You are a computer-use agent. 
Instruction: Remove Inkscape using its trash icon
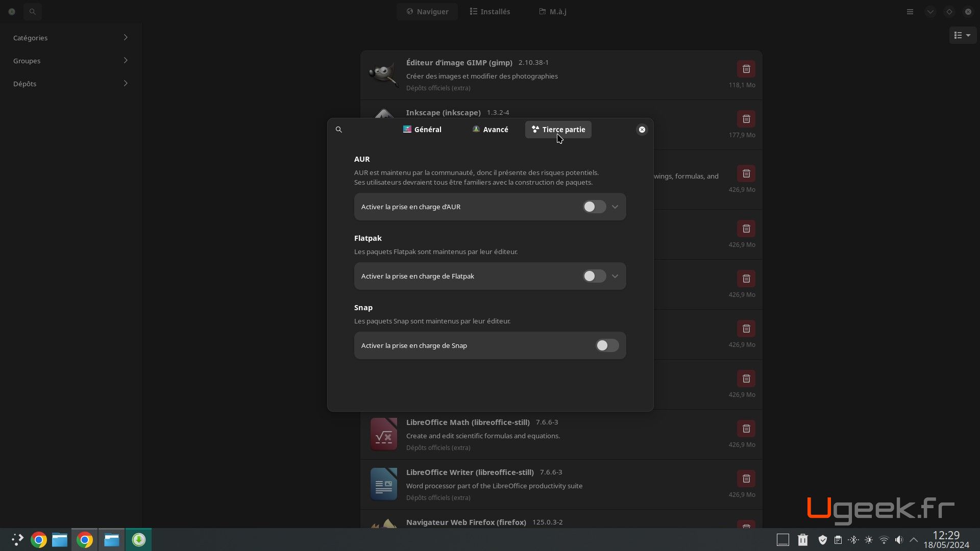point(746,118)
